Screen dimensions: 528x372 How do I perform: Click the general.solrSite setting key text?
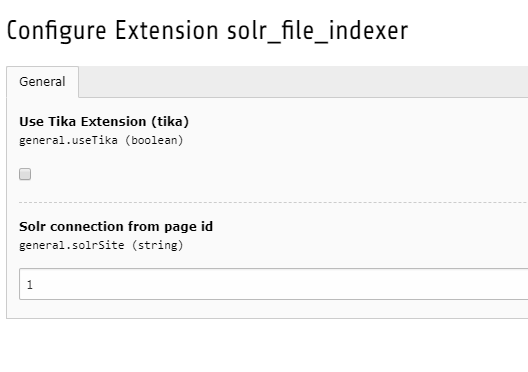tap(72, 245)
